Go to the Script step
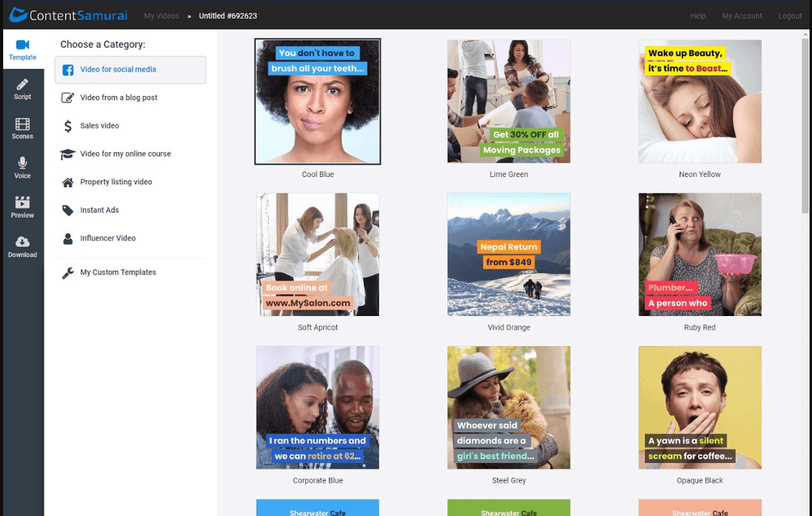 [x=22, y=89]
